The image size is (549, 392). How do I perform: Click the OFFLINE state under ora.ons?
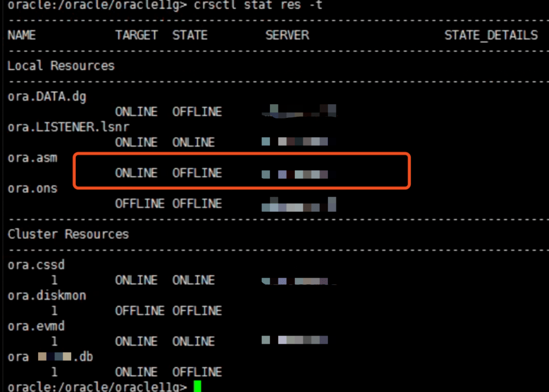point(197,204)
